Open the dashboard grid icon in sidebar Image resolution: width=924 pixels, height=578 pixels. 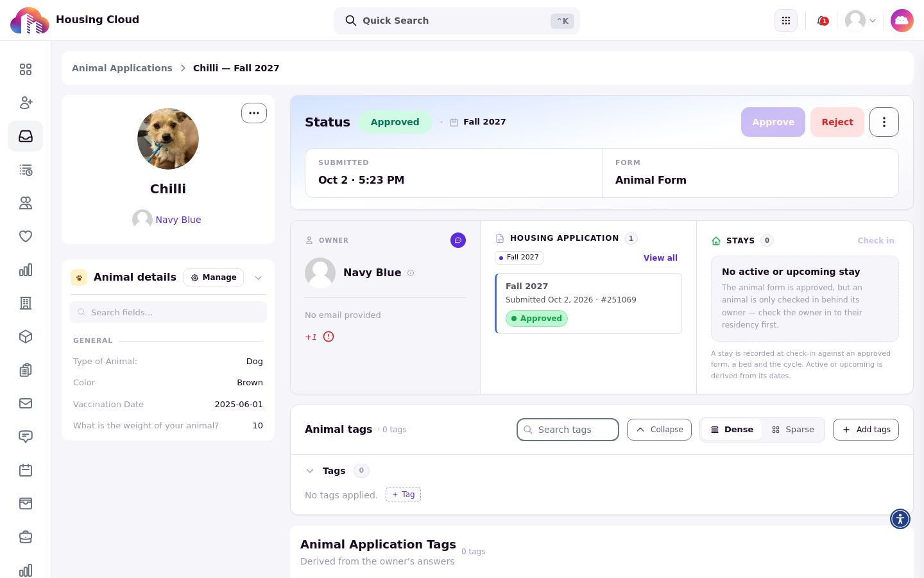[x=26, y=69]
